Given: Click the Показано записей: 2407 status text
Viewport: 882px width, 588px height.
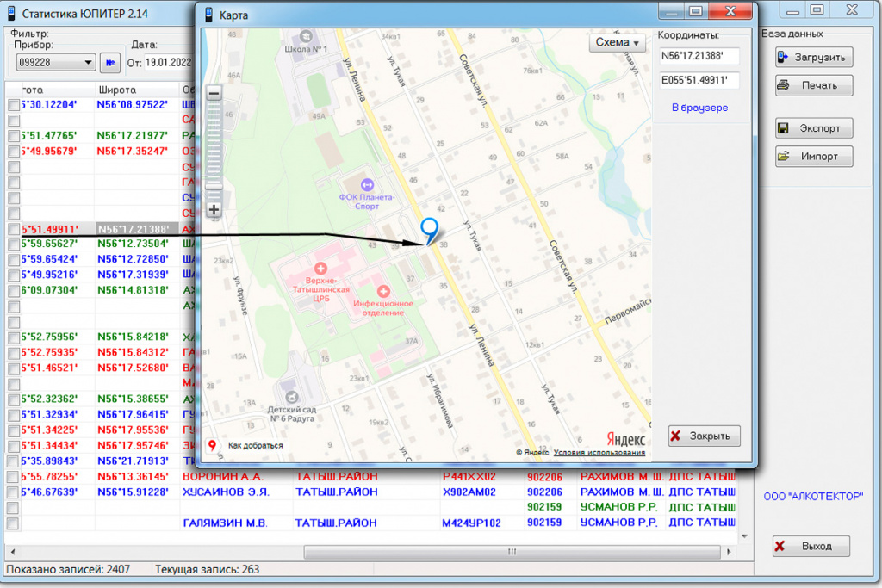Looking at the screenshot, I should coord(68,569).
